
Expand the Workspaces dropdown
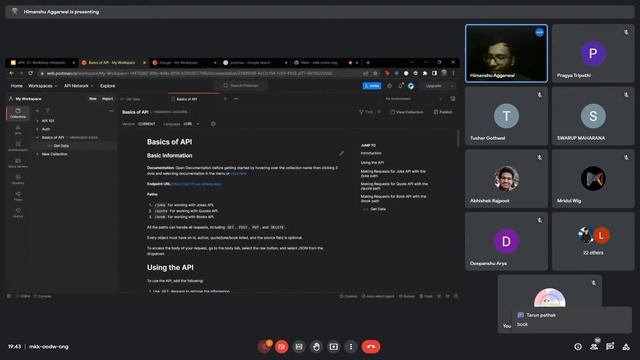(42, 86)
